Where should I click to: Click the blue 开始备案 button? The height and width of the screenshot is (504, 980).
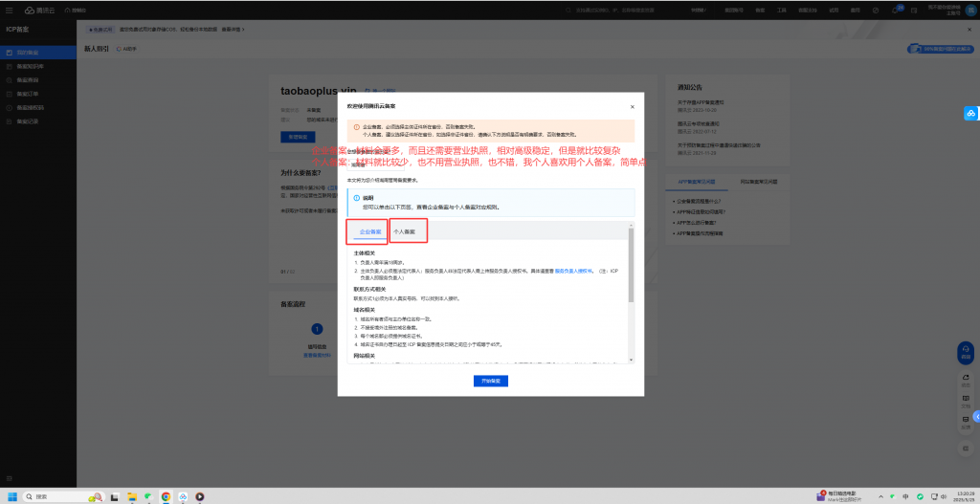pyautogui.click(x=491, y=381)
